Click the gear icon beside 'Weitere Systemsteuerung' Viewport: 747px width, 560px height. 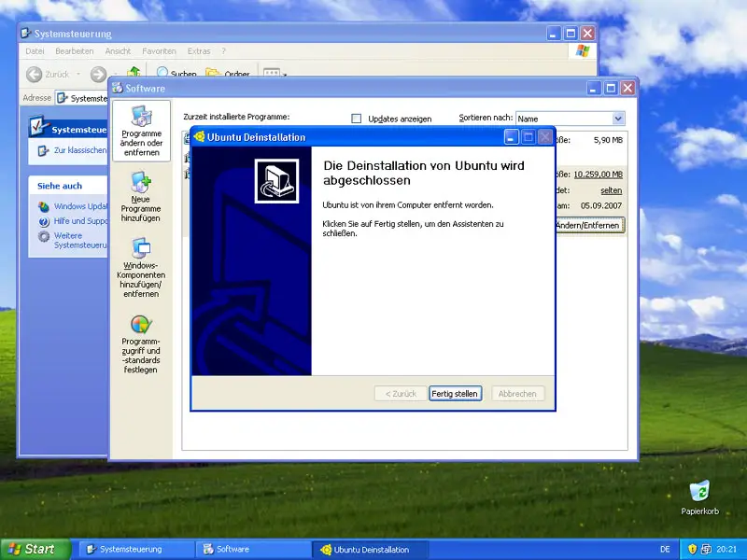44,237
